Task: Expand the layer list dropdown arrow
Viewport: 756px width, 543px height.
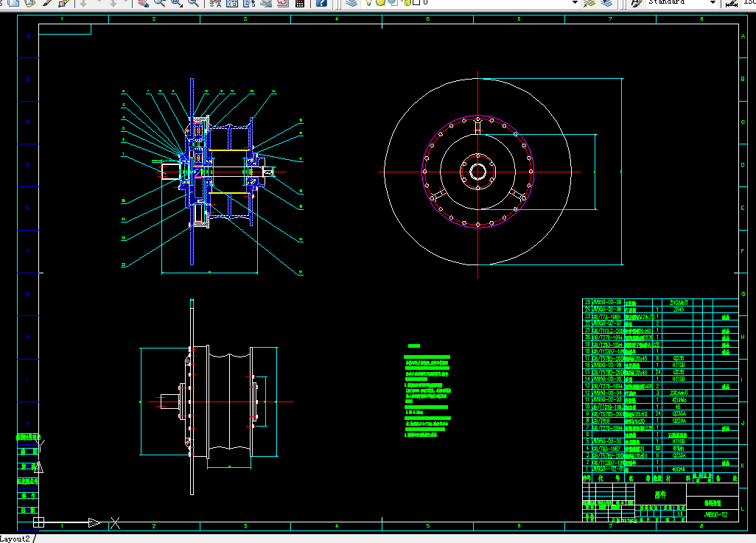Action: (x=575, y=2)
